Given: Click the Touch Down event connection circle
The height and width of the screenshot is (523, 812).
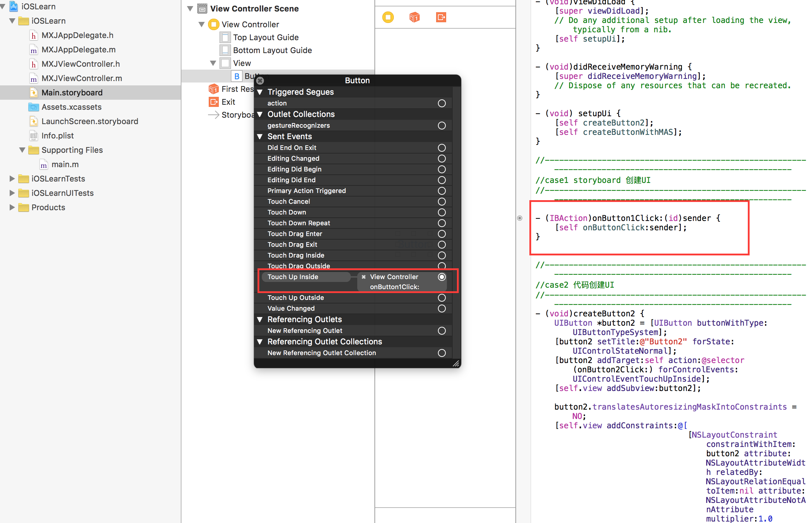Looking at the screenshot, I should point(442,212).
